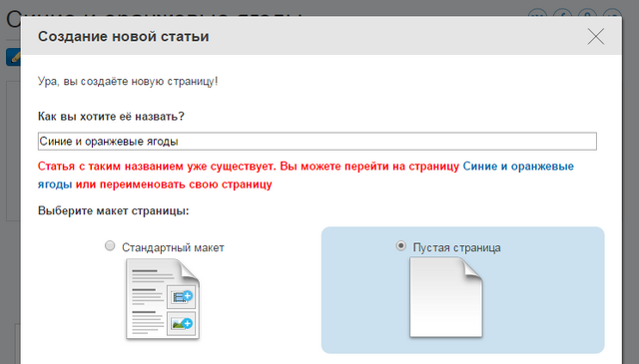Click the dialog title Создание новой статьи
Image resolution: width=639 pixels, height=364 pixels.
pos(124,36)
